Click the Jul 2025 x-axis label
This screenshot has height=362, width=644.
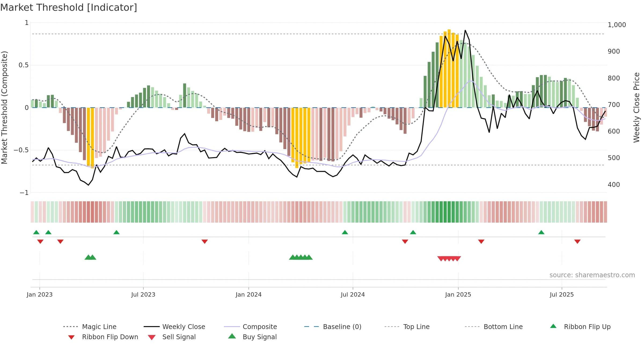click(562, 295)
